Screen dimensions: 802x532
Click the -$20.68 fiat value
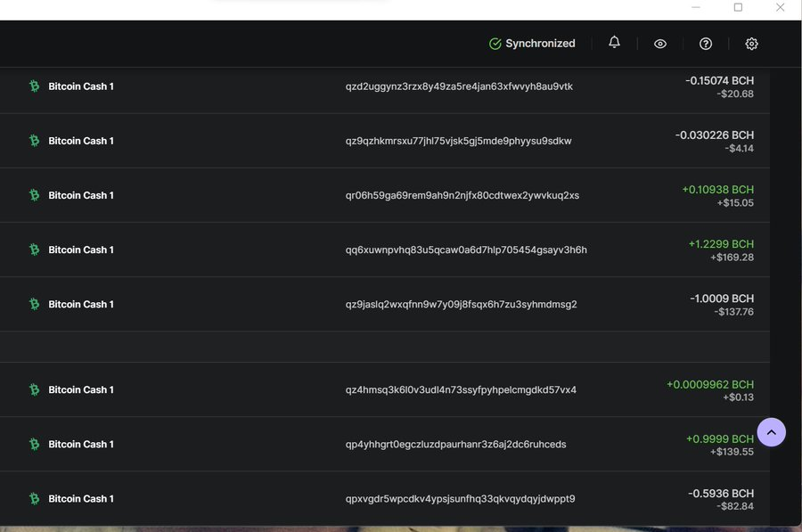(x=735, y=94)
